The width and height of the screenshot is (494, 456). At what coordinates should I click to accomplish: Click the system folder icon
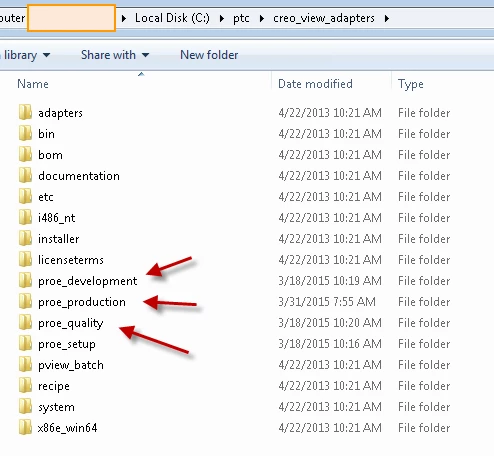click(25, 406)
